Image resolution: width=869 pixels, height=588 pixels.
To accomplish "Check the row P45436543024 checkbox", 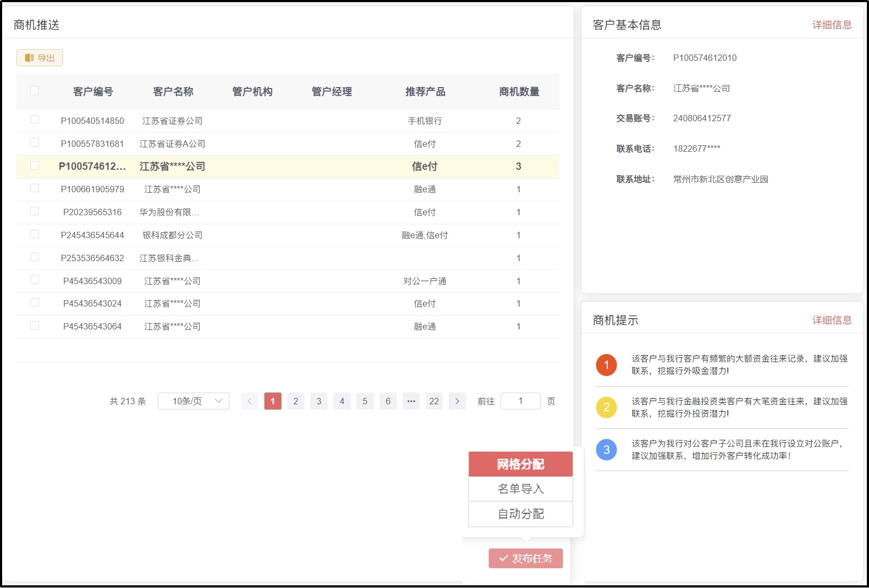I will point(35,302).
